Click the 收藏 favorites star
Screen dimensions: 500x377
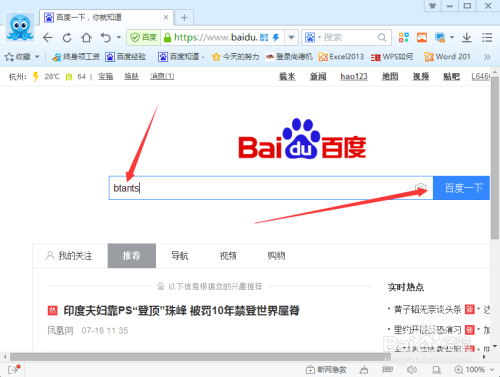pos(9,57)
